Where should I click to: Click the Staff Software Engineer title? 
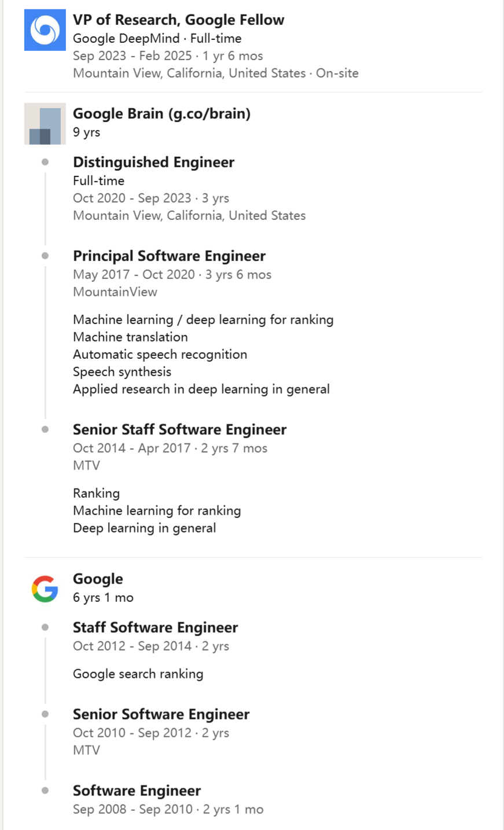point(155,627)
